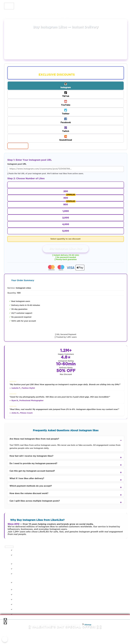
Task: Select the 5,000 likes quantity option
Action: pyautogui.click(x=66, y=231)
